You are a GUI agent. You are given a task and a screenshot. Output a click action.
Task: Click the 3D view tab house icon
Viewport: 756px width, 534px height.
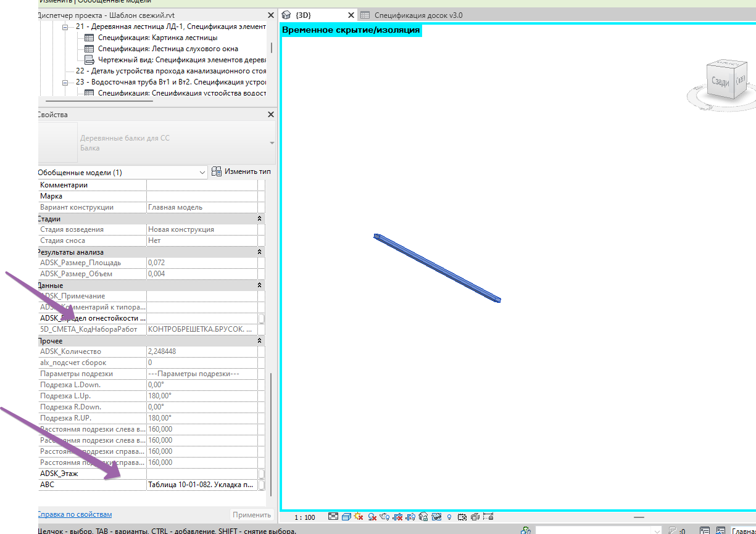(x=286, y=15)
